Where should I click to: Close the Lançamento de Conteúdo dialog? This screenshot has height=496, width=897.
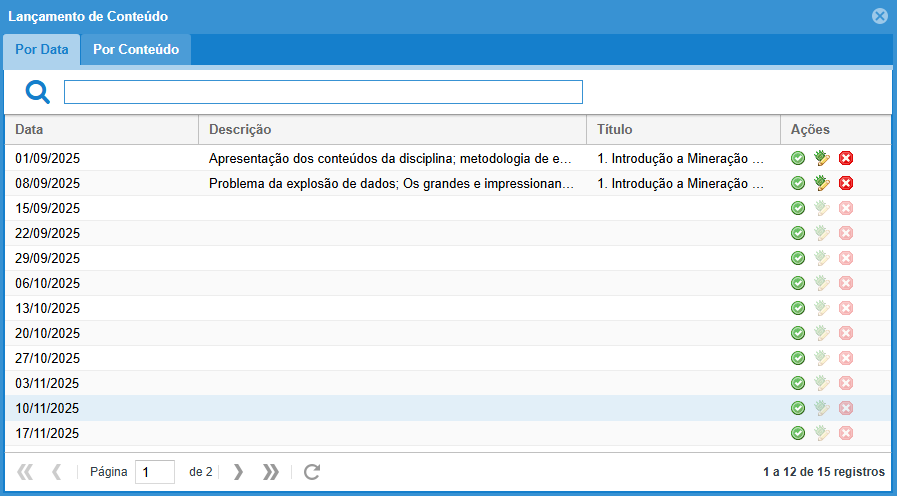pos(880,16)
